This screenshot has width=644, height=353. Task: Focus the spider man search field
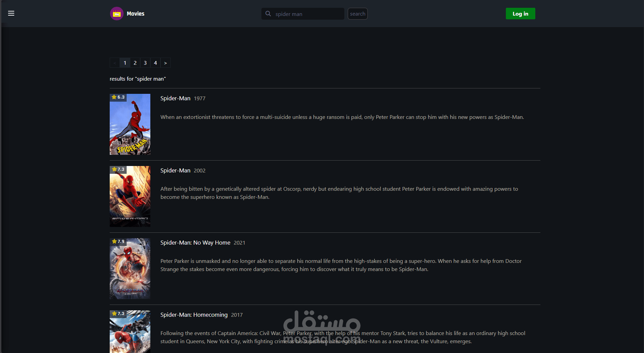coord(303,14)
